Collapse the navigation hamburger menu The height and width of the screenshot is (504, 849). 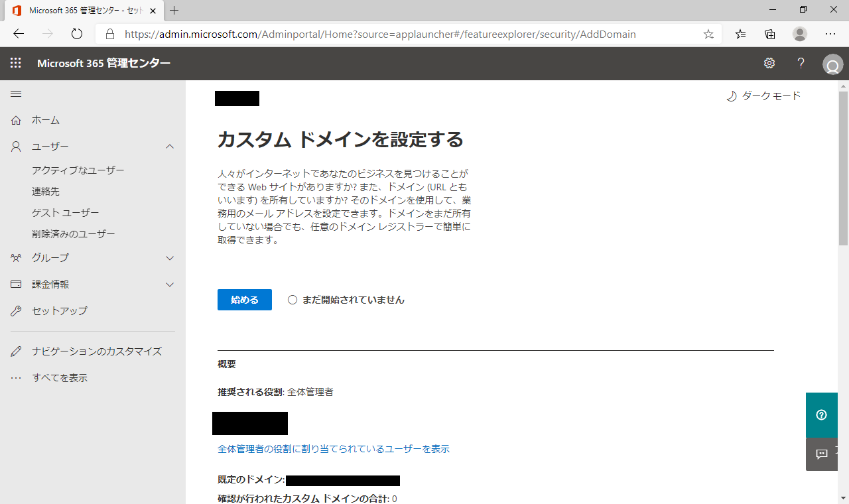(16, 94)
